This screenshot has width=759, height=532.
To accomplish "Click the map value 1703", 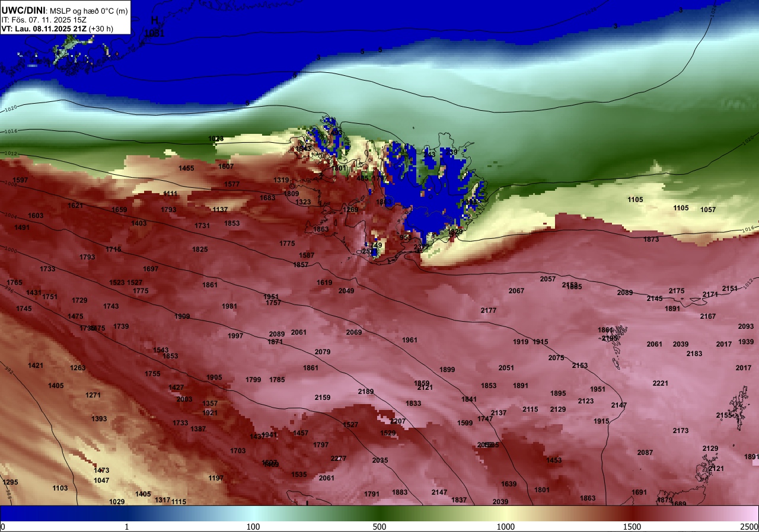I will (238, 451).
